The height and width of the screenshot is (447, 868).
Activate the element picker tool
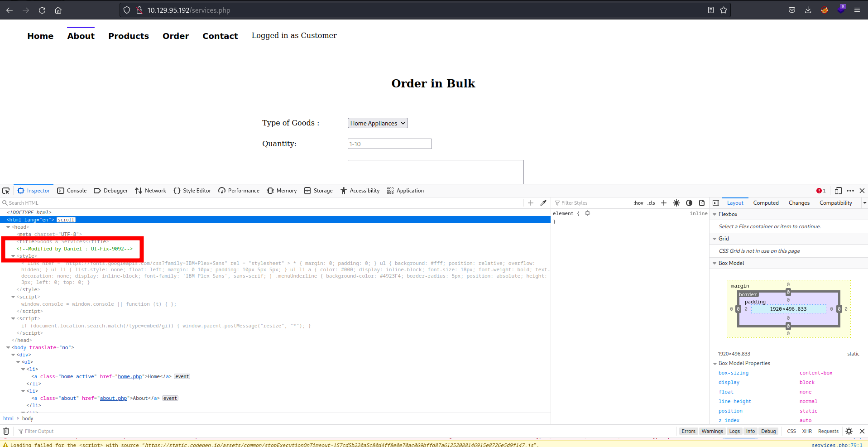(6, 191)
